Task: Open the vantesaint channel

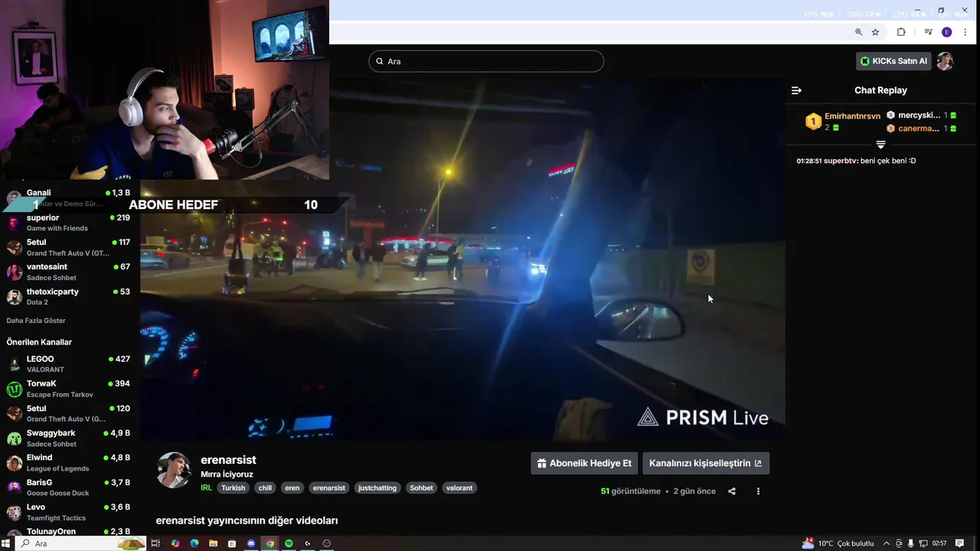Action: pos(69,272)
